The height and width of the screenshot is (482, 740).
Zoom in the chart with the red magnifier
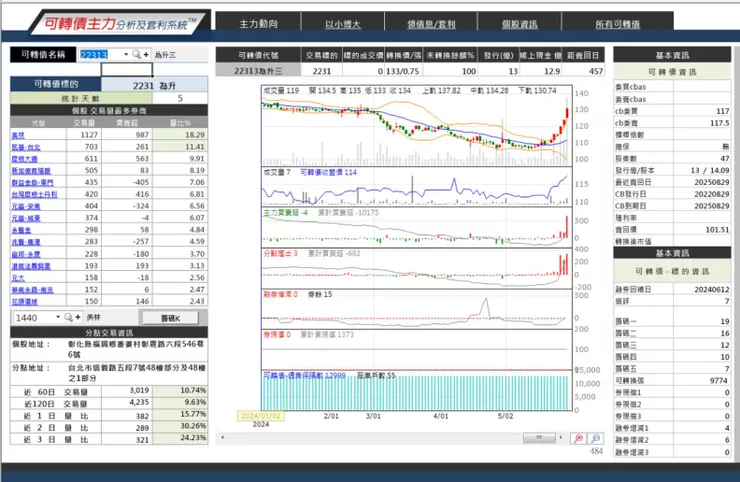pyautogui.click(x=578, y=439)
